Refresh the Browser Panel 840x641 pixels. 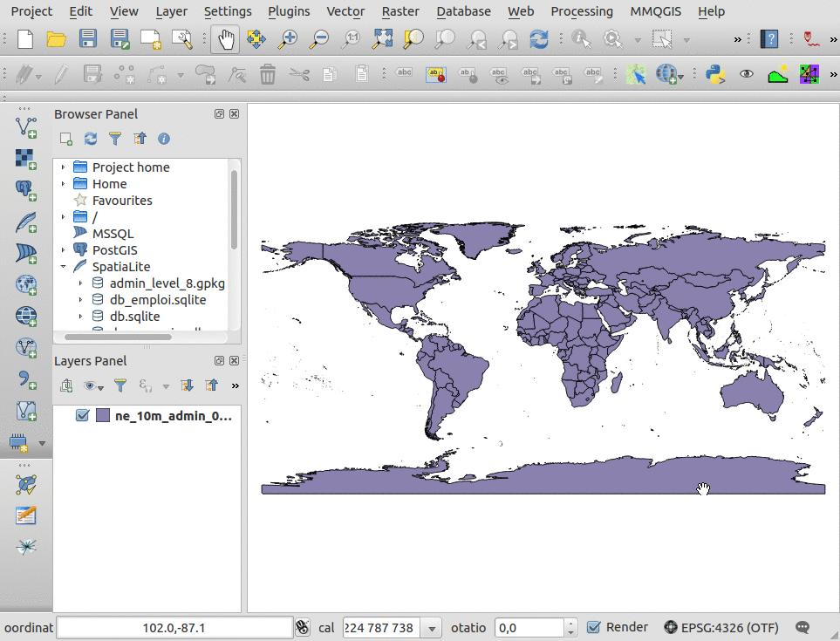[x=90, y=138]
